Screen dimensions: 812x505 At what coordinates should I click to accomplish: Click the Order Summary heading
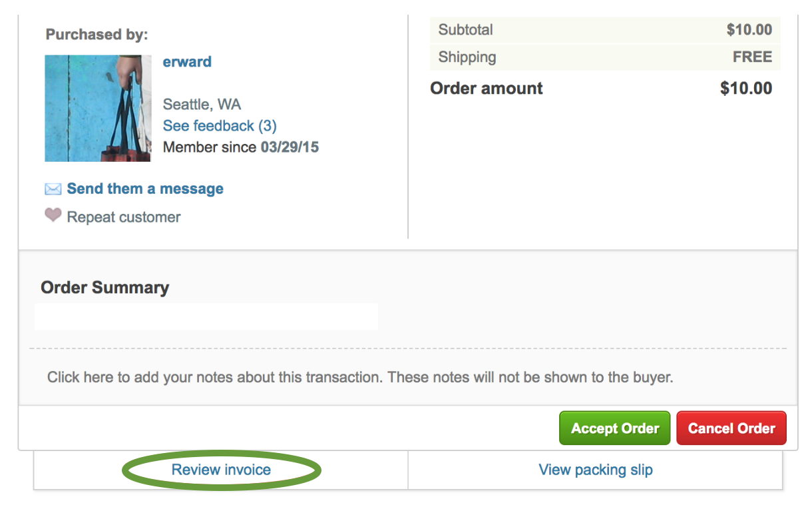(105, 288)
